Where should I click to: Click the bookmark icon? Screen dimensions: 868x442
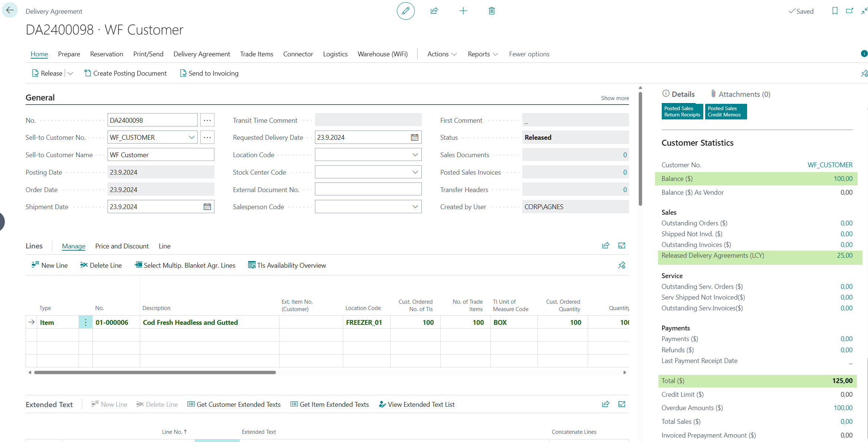click(835, 11)
